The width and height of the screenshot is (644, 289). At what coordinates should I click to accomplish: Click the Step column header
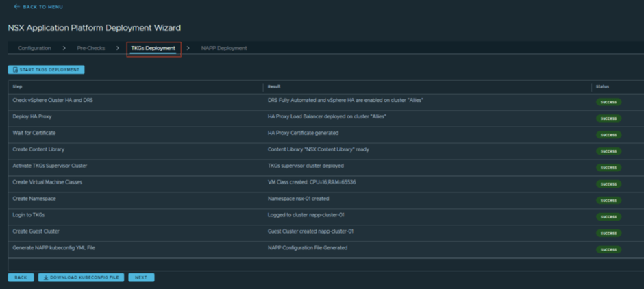[17, 87]
